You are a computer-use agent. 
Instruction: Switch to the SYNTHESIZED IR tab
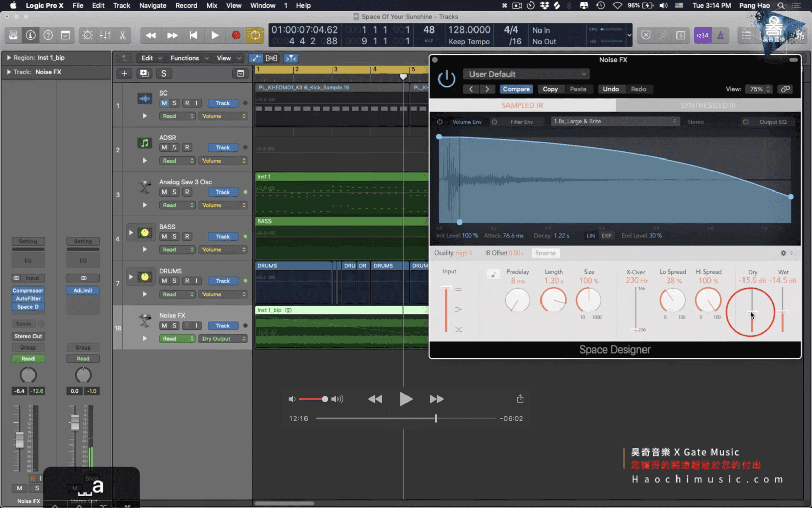(708, 105)
